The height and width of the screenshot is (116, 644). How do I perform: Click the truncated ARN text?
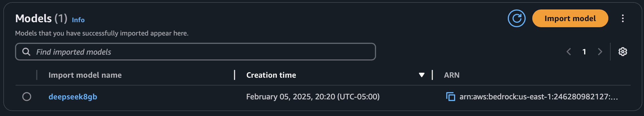[539, 97]
